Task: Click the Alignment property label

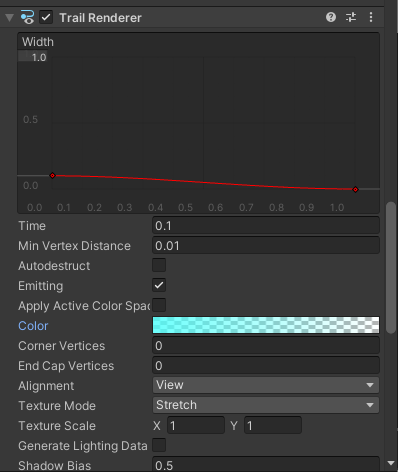Action: click(46, 386)
